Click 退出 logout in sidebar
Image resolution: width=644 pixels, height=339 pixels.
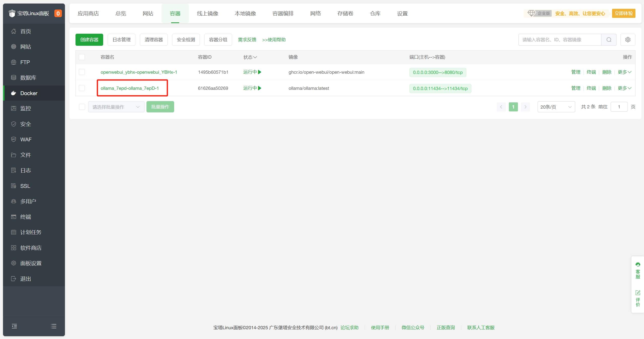click(34, 279)
